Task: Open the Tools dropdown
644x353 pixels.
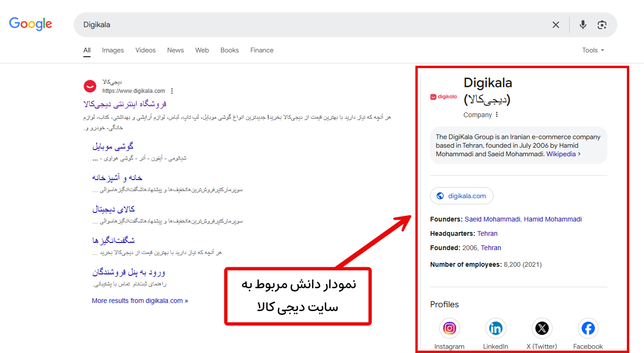Action: coord(593,50)
